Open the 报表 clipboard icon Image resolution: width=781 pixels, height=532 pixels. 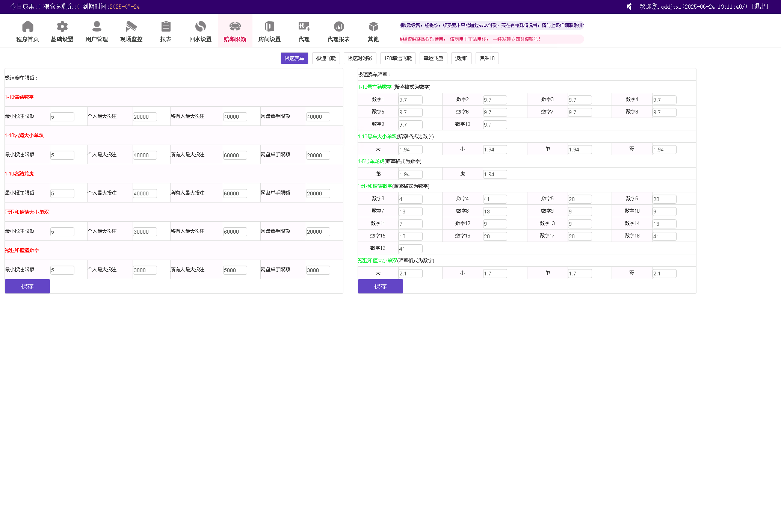pos(166,27)
